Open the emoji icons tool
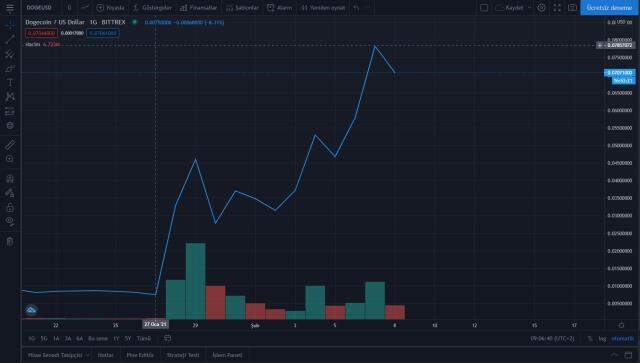 (x=10, y=125)
